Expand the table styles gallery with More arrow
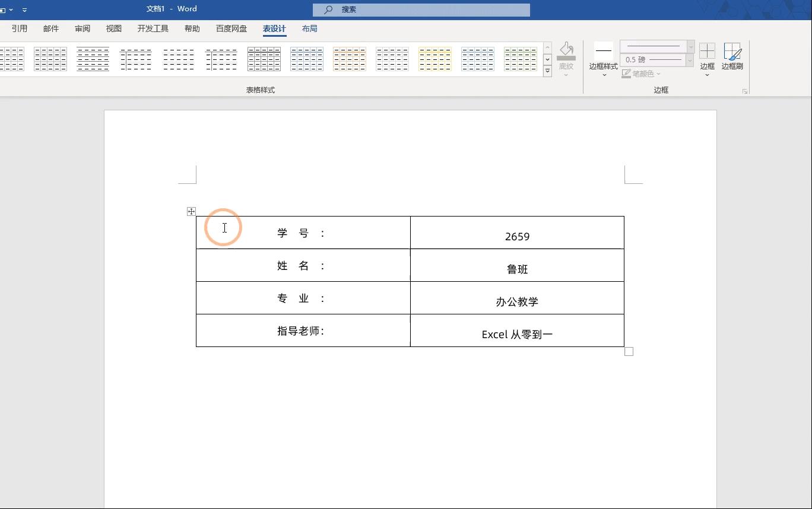 tap(547, 71)
